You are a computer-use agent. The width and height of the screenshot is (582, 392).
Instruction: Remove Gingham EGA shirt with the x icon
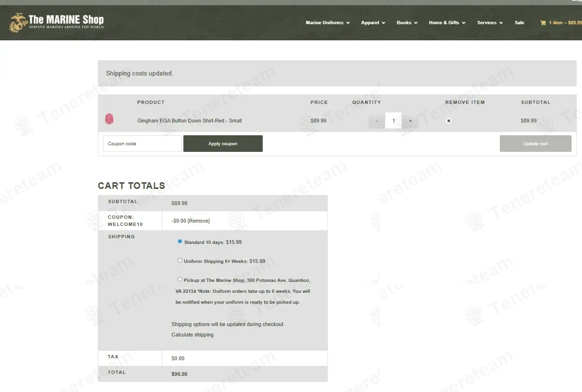point(448,121)
